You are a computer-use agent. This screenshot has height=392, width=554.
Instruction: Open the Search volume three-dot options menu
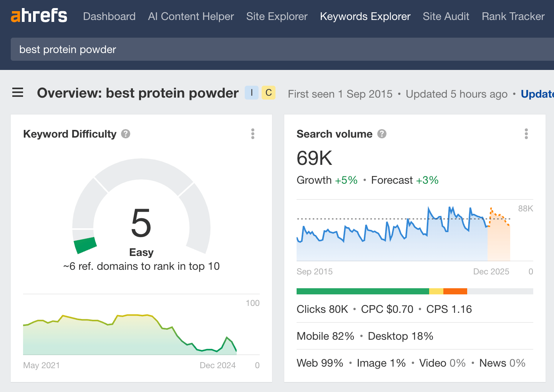tap(526, 134)
